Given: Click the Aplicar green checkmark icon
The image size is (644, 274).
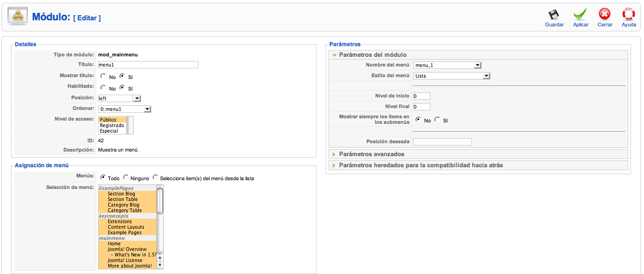Looking at the screenshot, I should click(580, 15).
